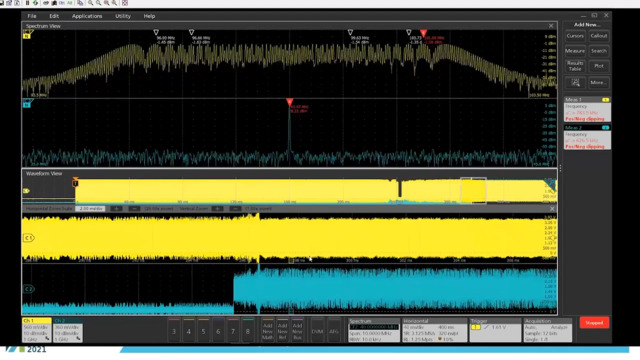Click the results bar divider handle dots
The image size is (640, 360).
point(560,168)
